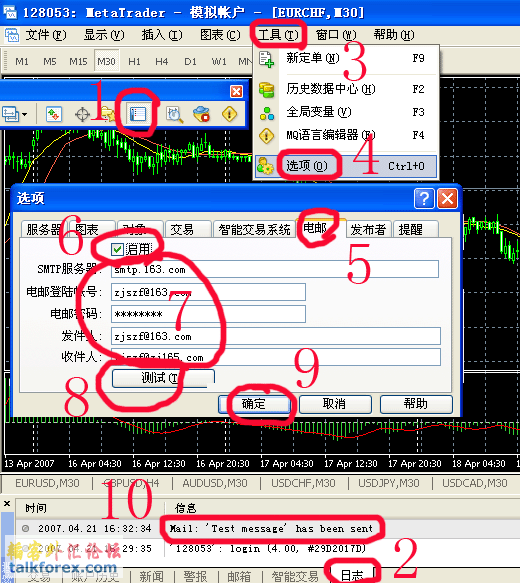Click the Test (测试) button
520x583 pixels.
pyautogui.click(x=163, y=378)
